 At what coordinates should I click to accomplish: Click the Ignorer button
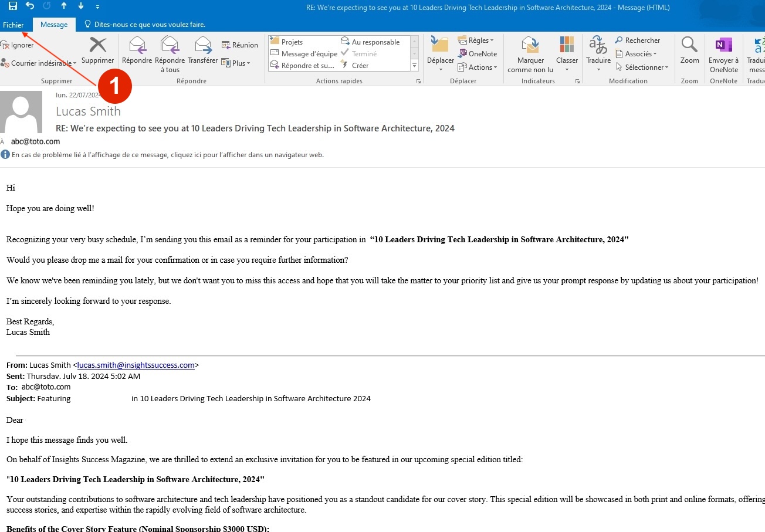coord(18,45)
